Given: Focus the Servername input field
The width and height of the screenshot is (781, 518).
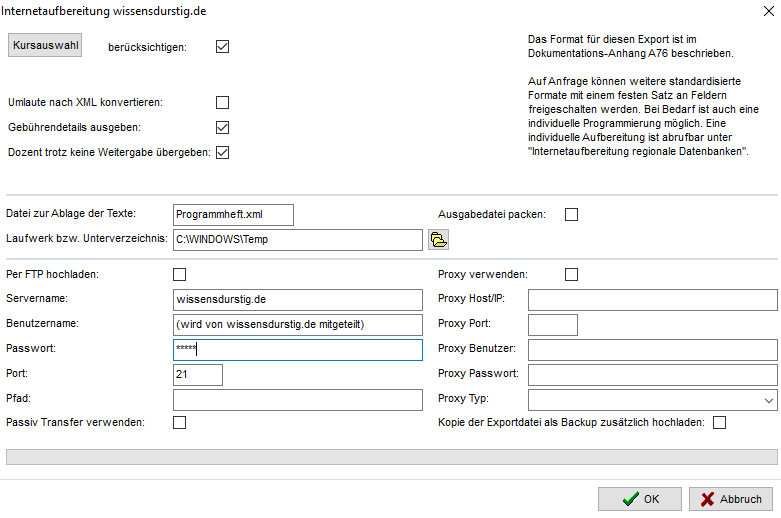Looking at the screenshot, I should (x=298, y=300).
